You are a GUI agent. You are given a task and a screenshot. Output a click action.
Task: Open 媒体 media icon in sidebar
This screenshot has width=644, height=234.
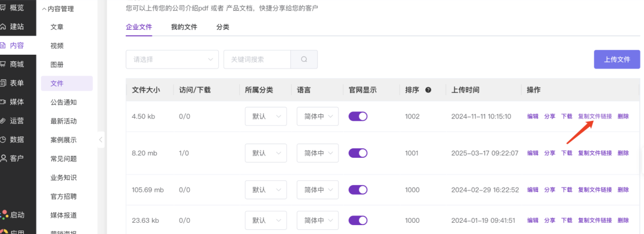point(3,102)
